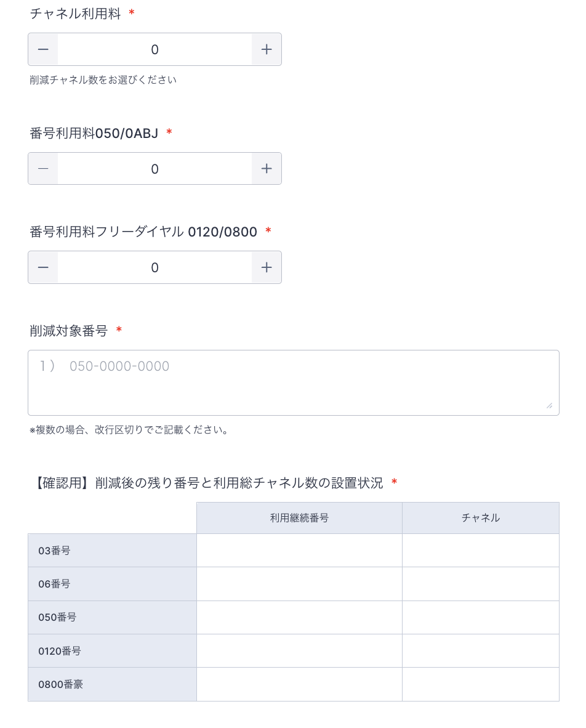Select 0120番号 チャネル cell
This screenshot has width=586, height=728.
point(480,651)
